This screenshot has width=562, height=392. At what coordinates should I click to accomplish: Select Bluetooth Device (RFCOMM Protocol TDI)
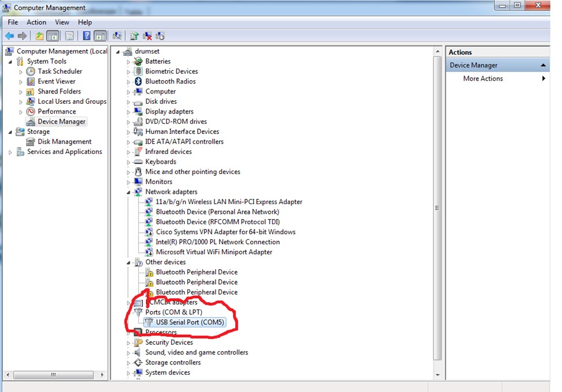click(218, 222)
